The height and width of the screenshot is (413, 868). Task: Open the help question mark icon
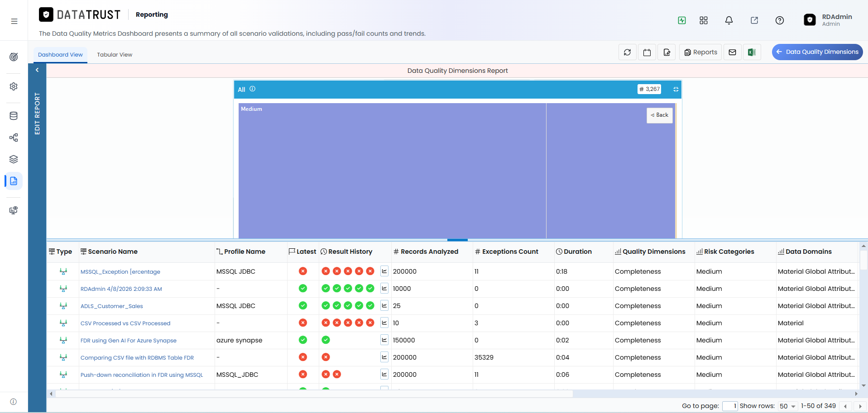click(780, 20)
